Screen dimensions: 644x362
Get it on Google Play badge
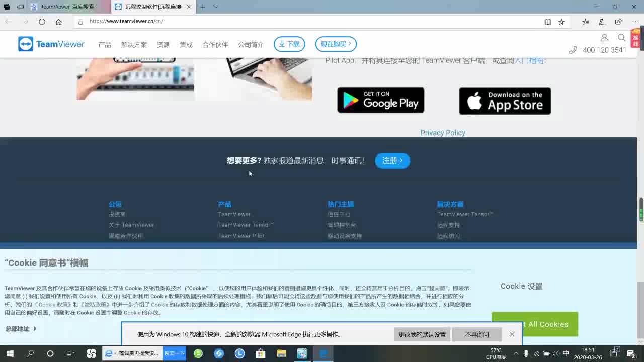coord(381,100)
